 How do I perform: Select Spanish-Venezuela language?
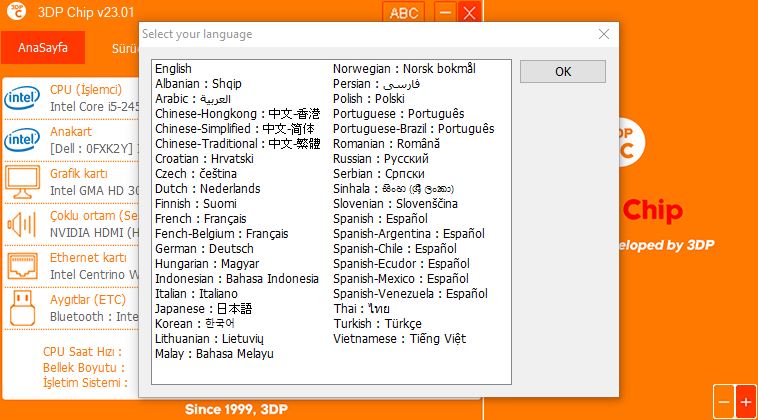coord(410,293)
